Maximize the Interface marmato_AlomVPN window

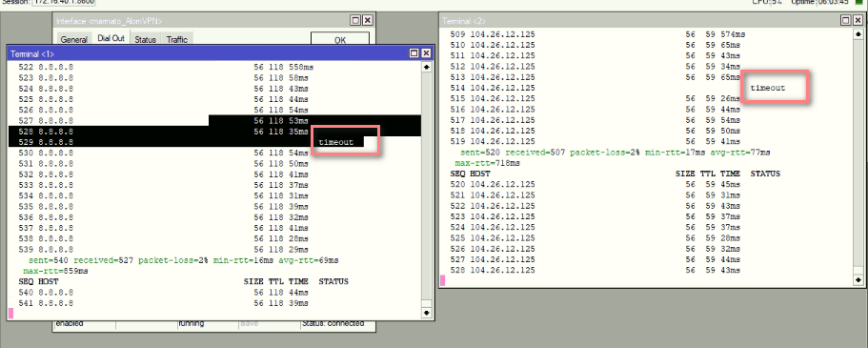point(355,21)
